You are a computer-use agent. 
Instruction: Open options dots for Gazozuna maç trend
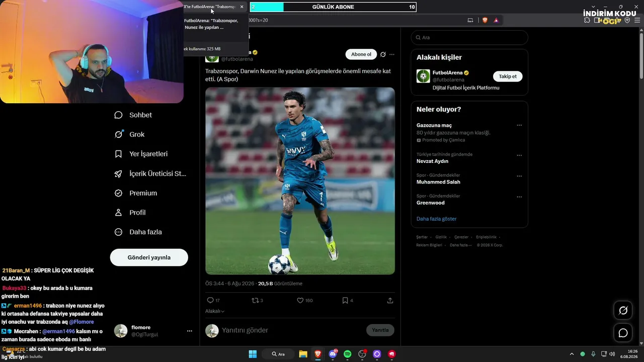coord(519,125)
